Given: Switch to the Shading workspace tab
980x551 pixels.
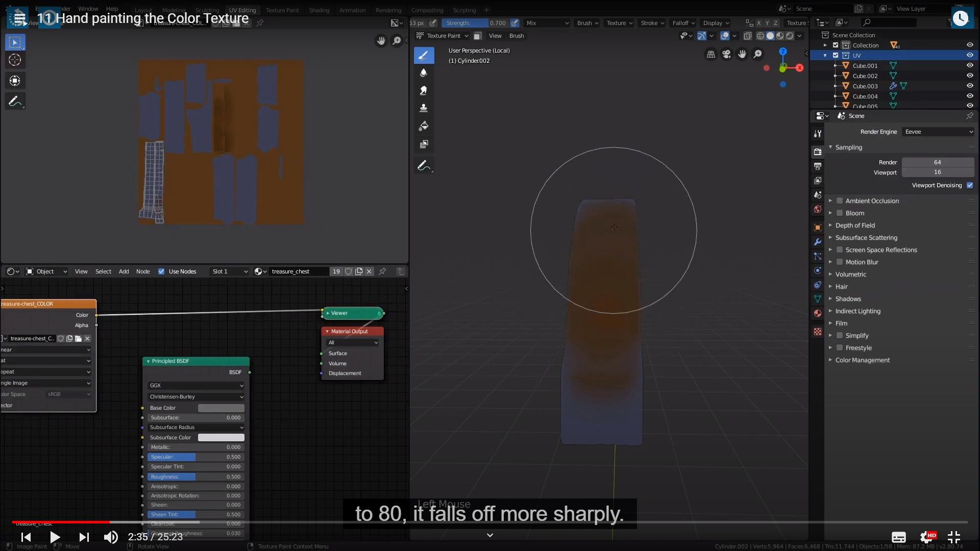Looking at the screenshot, I should tap(319, 10).
